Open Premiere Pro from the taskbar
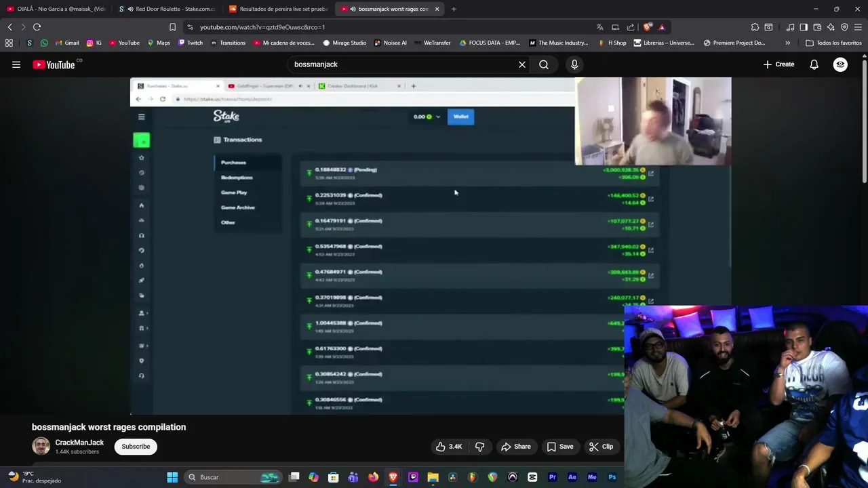The height and width of the screenshot is (488, 868). 552,477
